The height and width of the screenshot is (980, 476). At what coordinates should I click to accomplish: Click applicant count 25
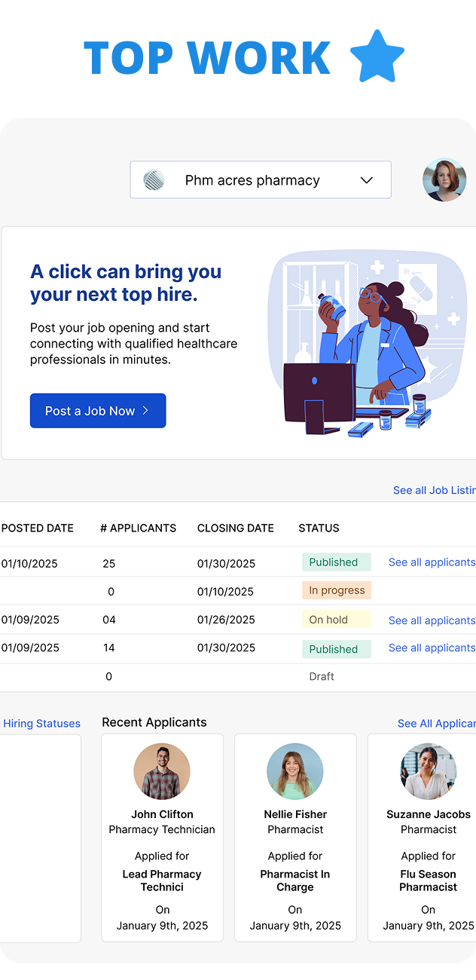pos(109,564)
